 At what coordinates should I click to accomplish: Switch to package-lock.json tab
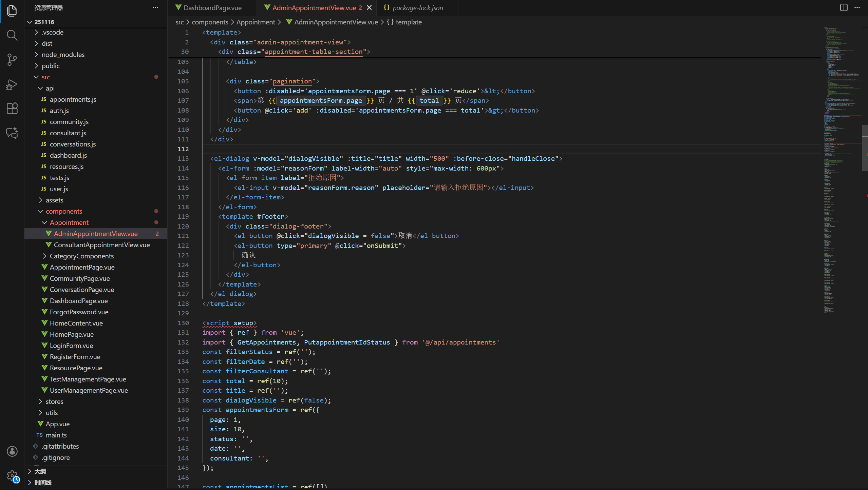[417, 7]
